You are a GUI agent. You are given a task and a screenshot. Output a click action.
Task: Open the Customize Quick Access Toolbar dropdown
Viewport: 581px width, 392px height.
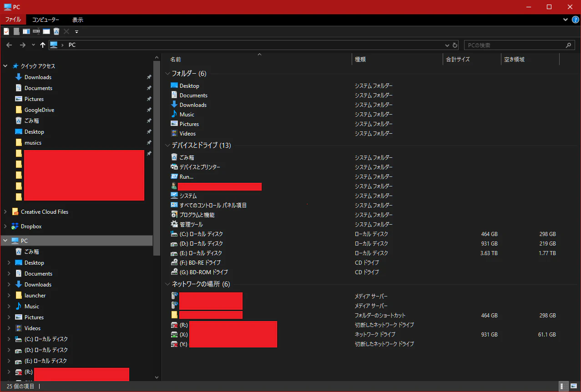pos(76,32)
